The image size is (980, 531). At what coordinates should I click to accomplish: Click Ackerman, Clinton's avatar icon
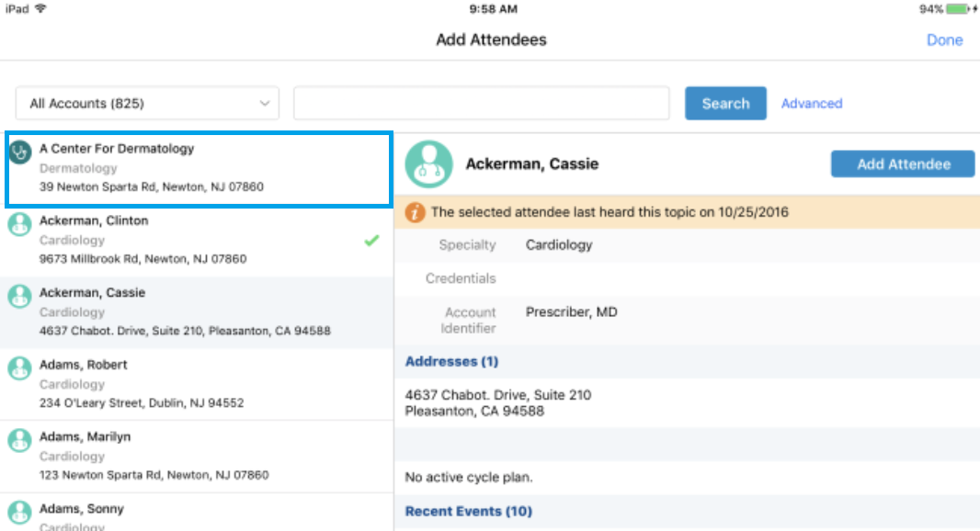(x=20, y=225)
